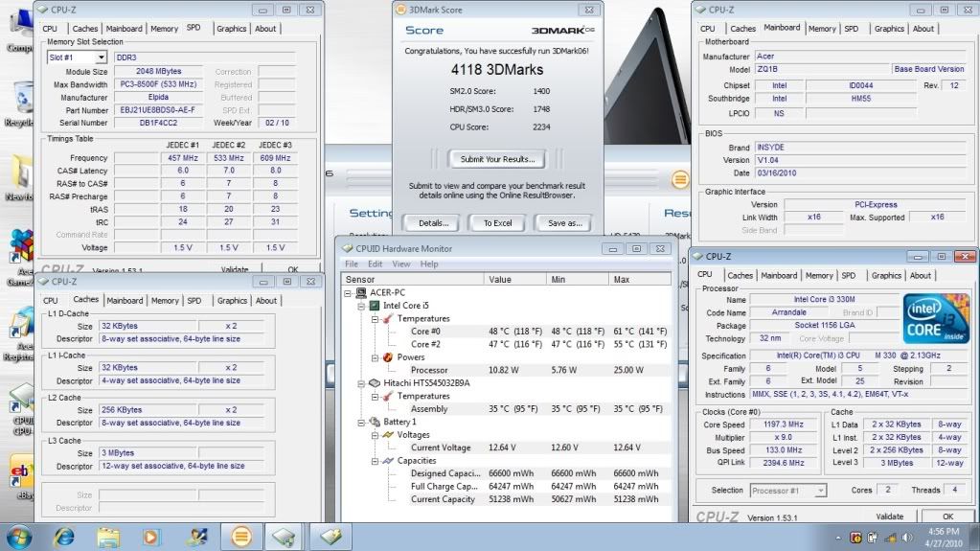980x551 pixels.
Task: Open Caches tab in CPU-Z Mainboard window
Action: point(742,28)
